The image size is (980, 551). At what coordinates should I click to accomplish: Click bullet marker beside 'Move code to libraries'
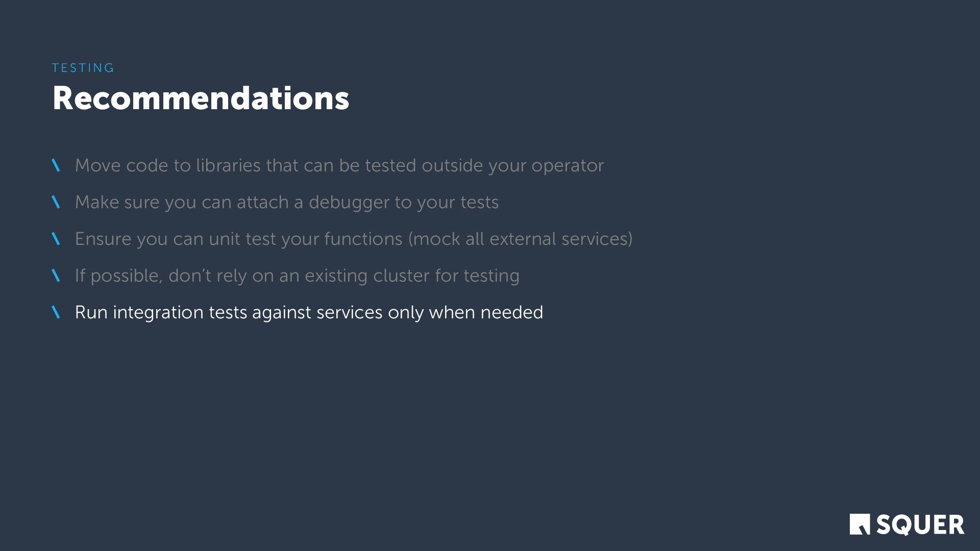56,165
